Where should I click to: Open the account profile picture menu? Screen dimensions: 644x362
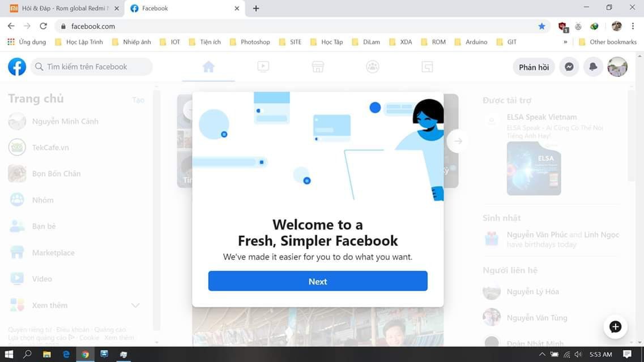pos(617,67)
